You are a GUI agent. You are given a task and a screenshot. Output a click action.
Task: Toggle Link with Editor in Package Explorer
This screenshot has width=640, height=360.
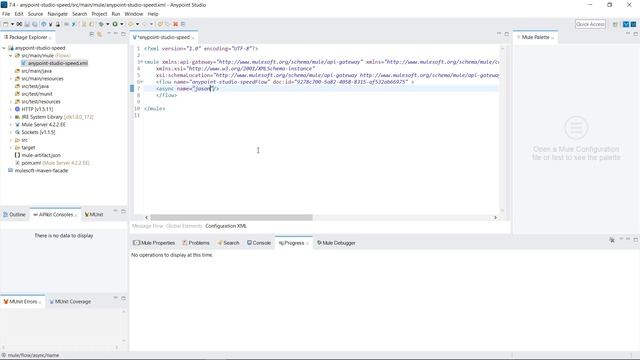[99, 34]
